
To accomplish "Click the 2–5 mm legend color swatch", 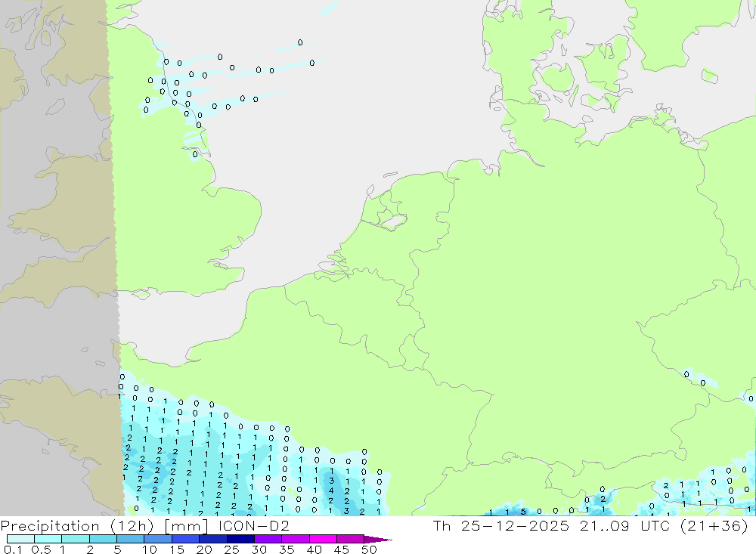I will pos(103,539).
